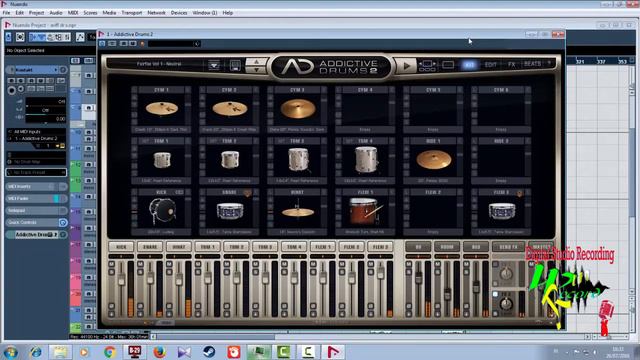The height and width of the screenshot is (360, 640).
Task: Mute the KICK mixer channel
Action: tap(111, 264)
